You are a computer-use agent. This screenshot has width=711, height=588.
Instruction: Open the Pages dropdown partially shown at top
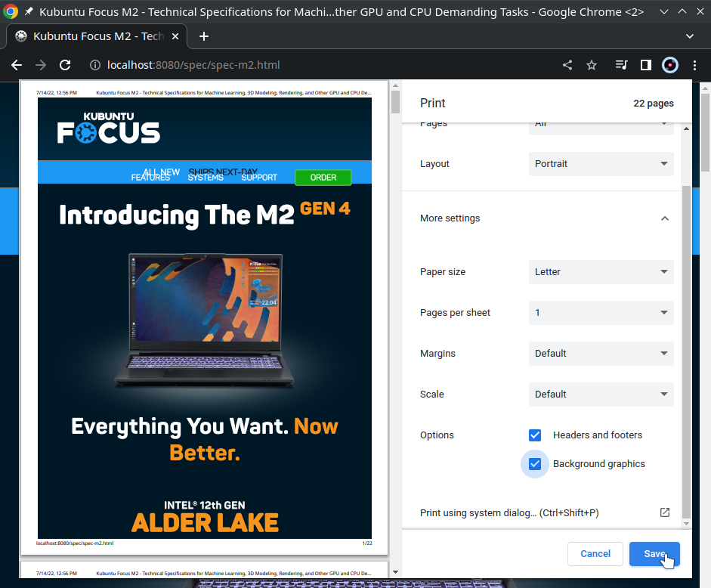coord(601,128)
